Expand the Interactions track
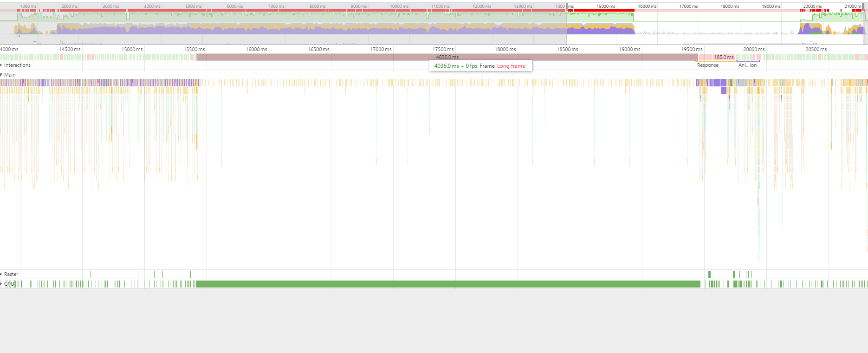 (x=2, y=65)
